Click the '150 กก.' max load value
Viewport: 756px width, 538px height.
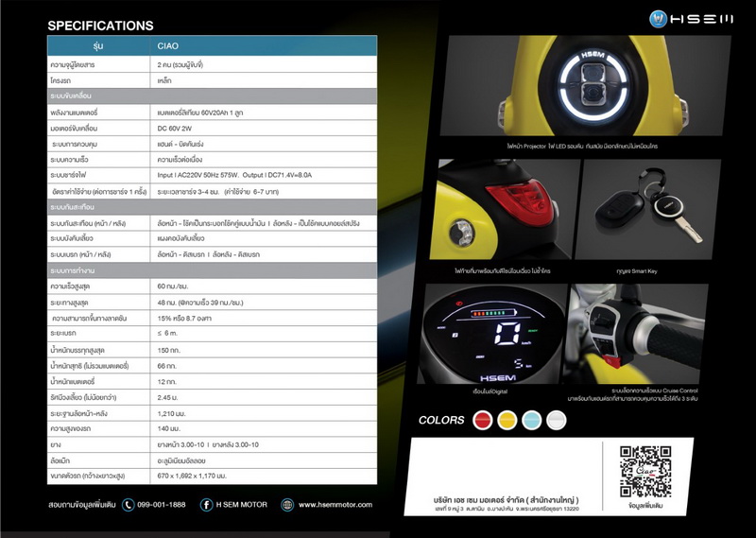coord(169,350)
